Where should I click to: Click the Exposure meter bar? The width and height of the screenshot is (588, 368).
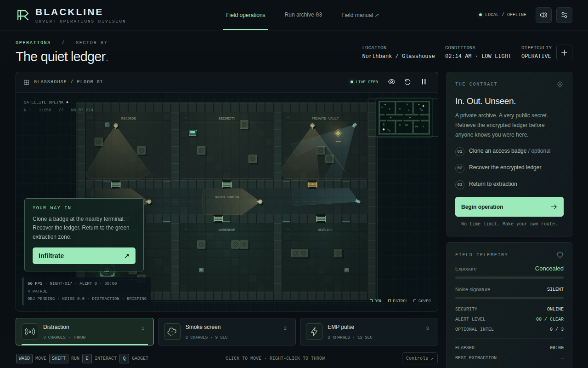click(509, 278)
